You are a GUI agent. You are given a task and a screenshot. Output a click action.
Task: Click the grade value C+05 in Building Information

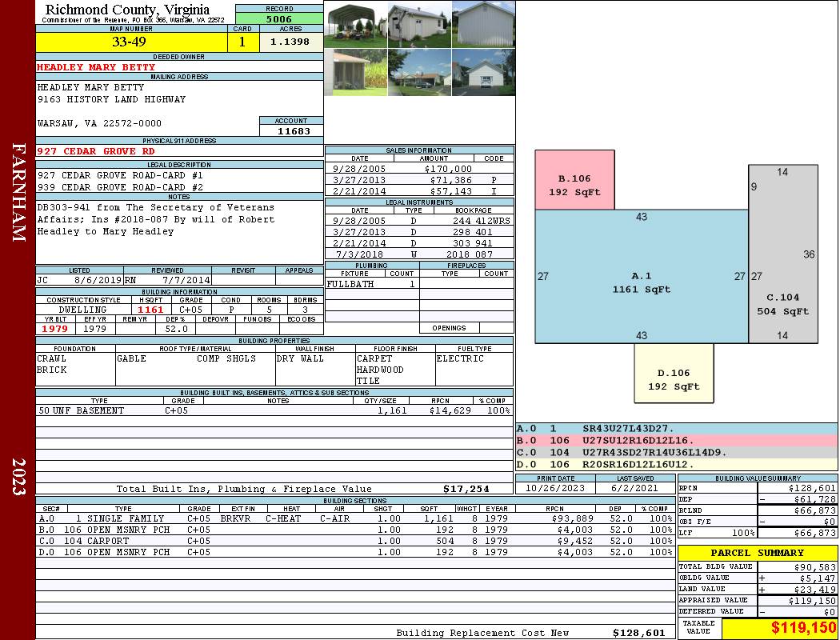191,310
